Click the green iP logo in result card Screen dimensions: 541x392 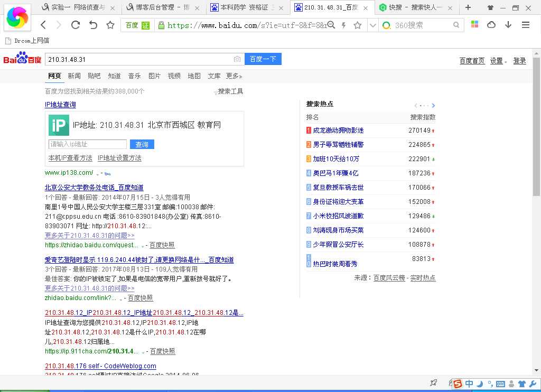59,125
